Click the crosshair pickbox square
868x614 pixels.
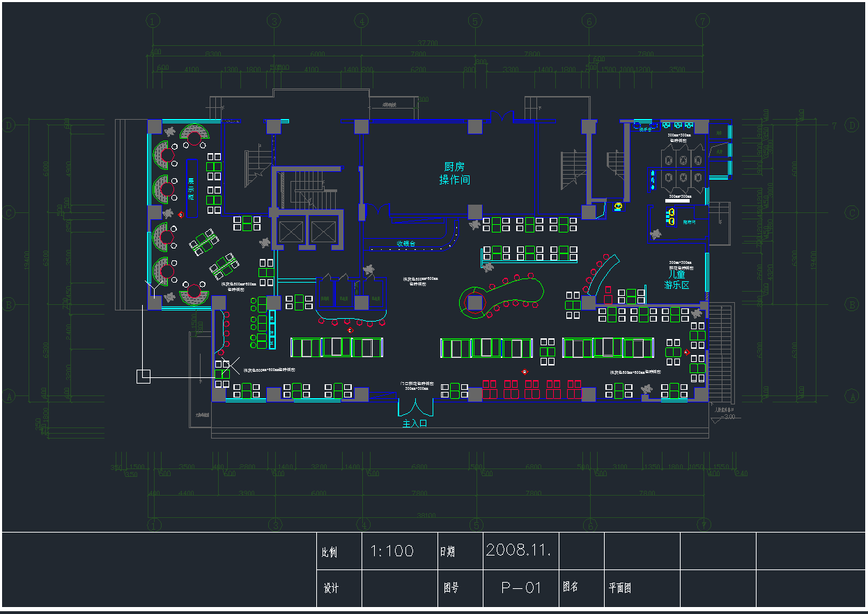[143, 376]
